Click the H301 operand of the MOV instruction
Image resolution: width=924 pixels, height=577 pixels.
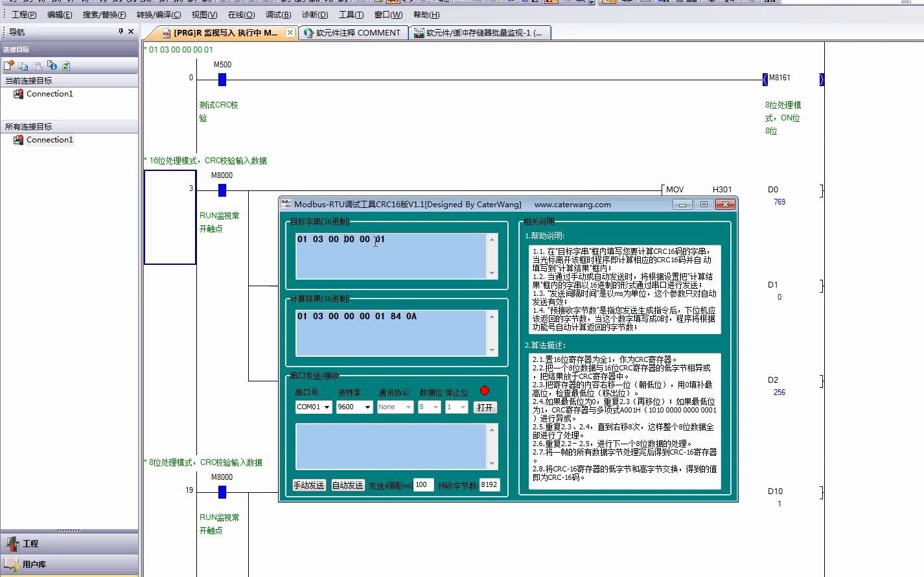722,190
